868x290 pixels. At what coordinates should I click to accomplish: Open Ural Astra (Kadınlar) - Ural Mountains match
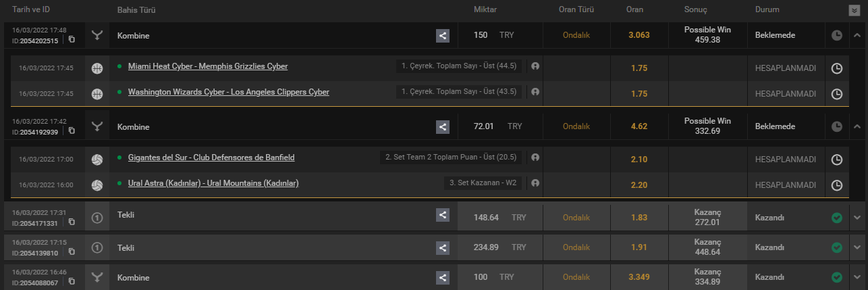point(213,183)
